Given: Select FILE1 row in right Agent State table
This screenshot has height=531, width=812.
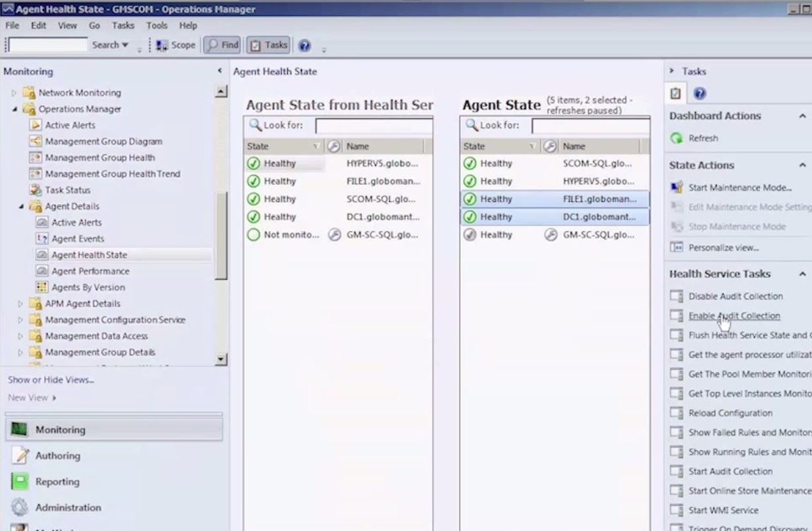Looking at the screenshot, I should (x=555, y=199).
